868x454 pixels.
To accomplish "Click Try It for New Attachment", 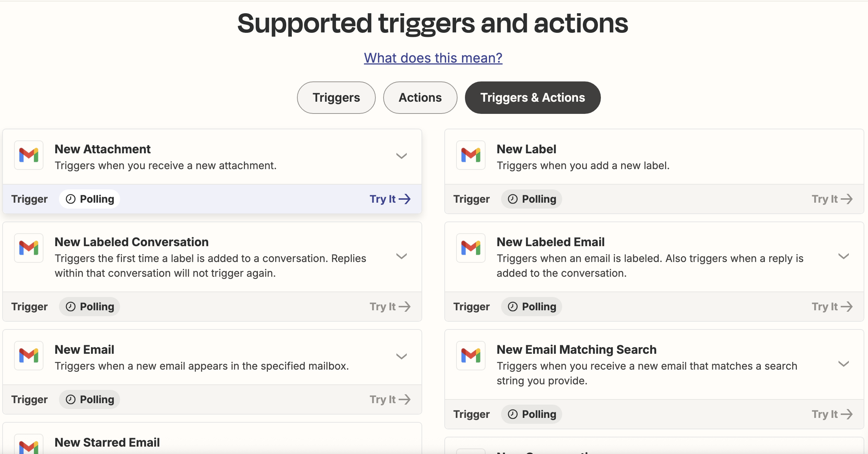I will pyautogui.click(x=390, y=199).
